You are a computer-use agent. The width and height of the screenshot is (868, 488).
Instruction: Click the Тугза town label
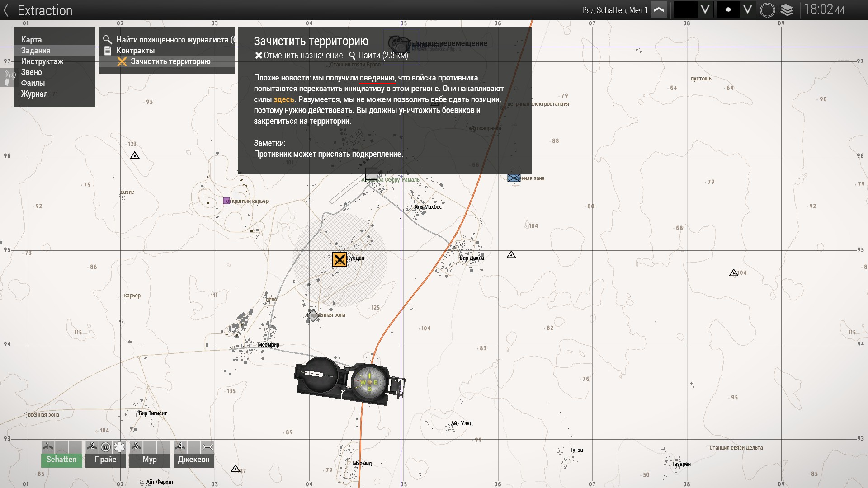click(x=576, y=450)
